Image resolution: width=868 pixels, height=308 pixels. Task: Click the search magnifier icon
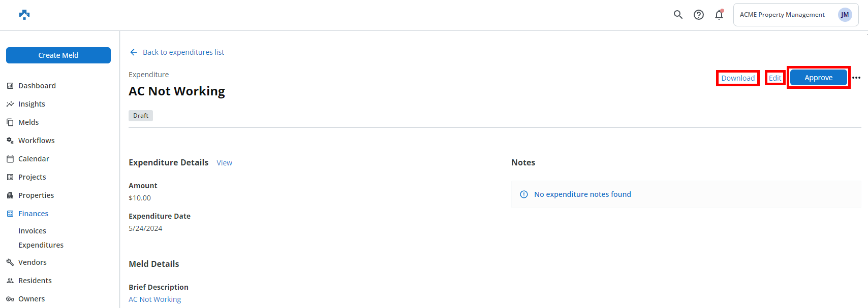pyautogui.click(x=678, y=15)
